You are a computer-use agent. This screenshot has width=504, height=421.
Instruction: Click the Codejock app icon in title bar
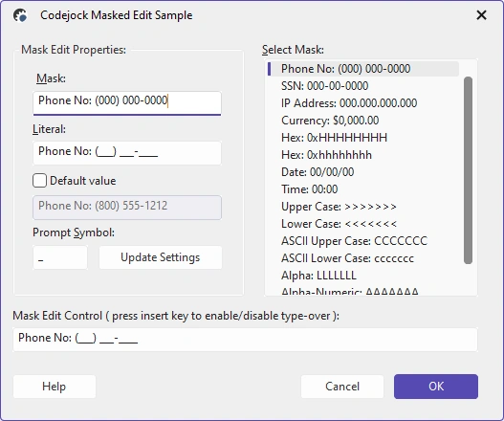coord(20,15)
